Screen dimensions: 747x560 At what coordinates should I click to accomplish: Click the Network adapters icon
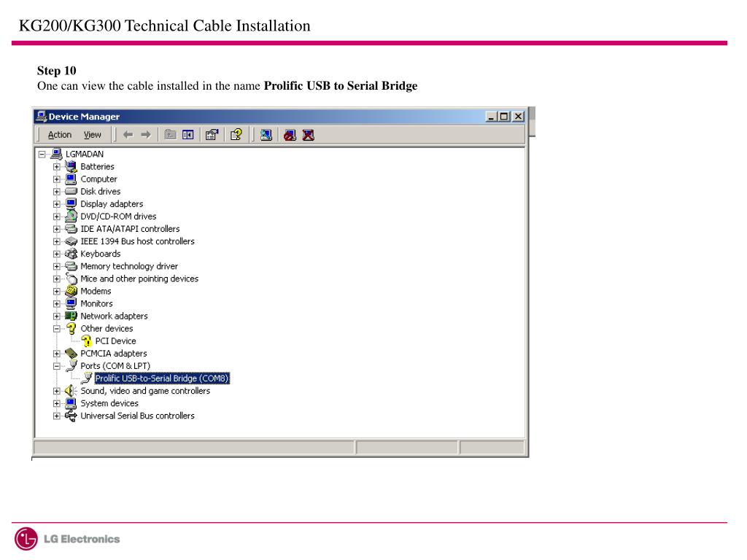pyautogui.click(x=71, y=316)
